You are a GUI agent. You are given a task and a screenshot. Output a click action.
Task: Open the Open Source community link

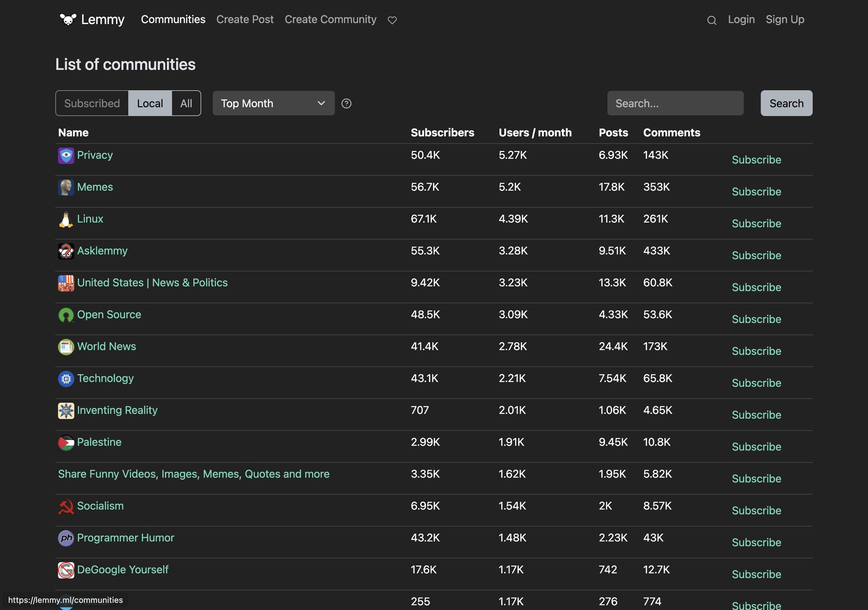click(109, 315)
